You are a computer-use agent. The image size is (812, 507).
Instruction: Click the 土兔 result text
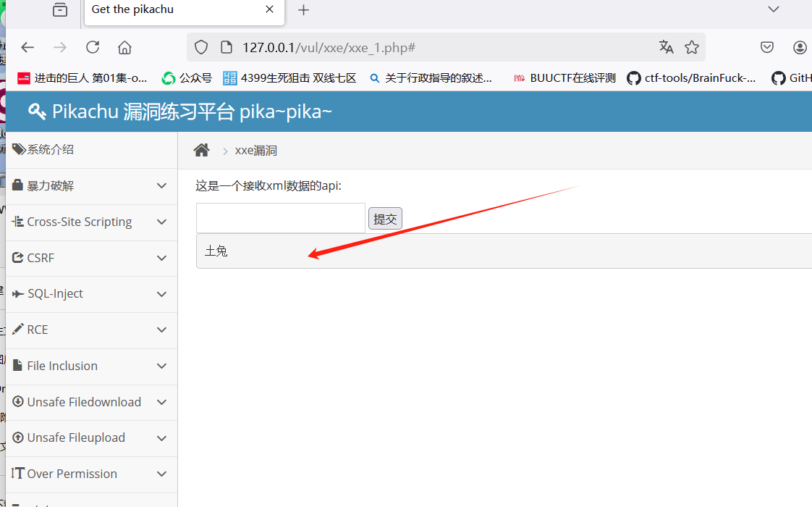click(216, 251)
